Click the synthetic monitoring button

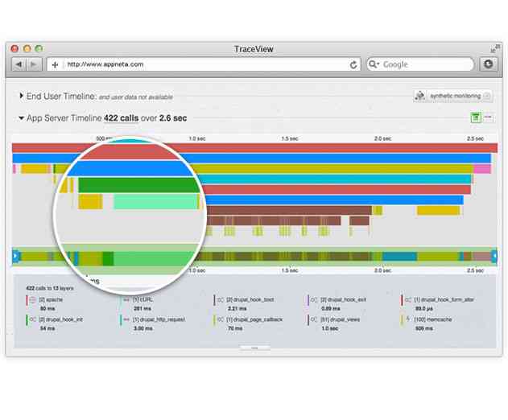point(452,96)
